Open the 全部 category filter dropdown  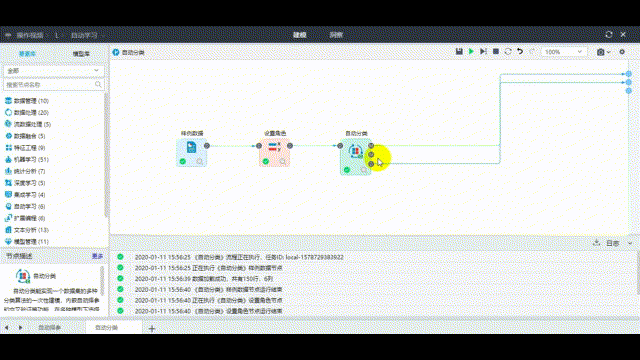coord(53,71)
